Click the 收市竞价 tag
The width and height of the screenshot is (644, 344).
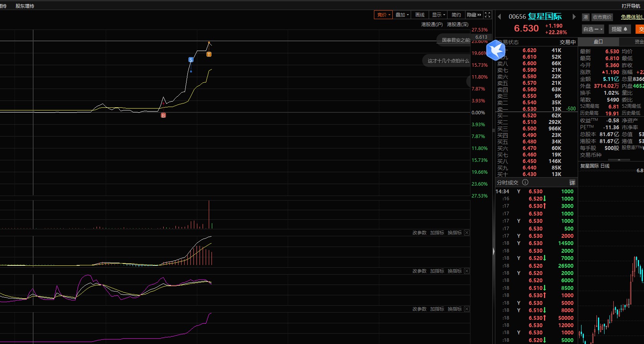coord(602,17)
